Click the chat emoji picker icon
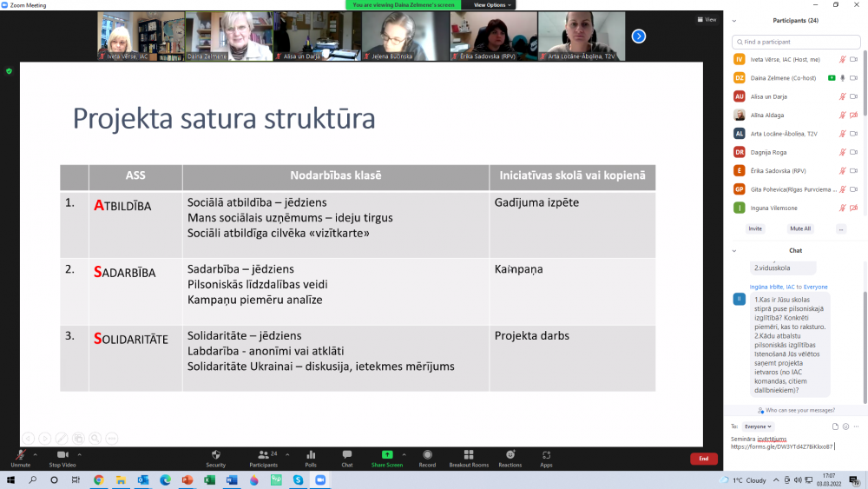The height and width of the screenshot is (489, 868). click(x=846, y=426)
